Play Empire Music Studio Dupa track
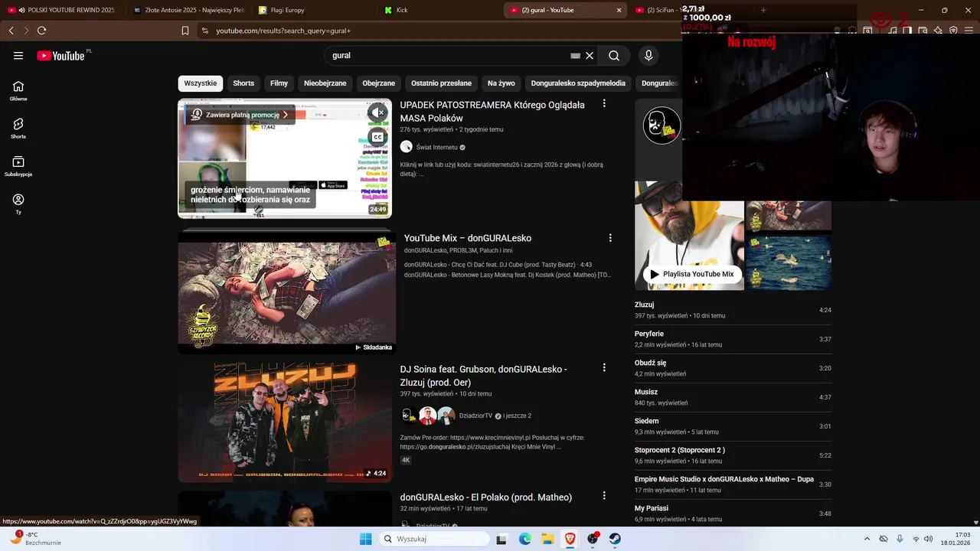The height and width of the screenshot is (551, 980). 733,484
